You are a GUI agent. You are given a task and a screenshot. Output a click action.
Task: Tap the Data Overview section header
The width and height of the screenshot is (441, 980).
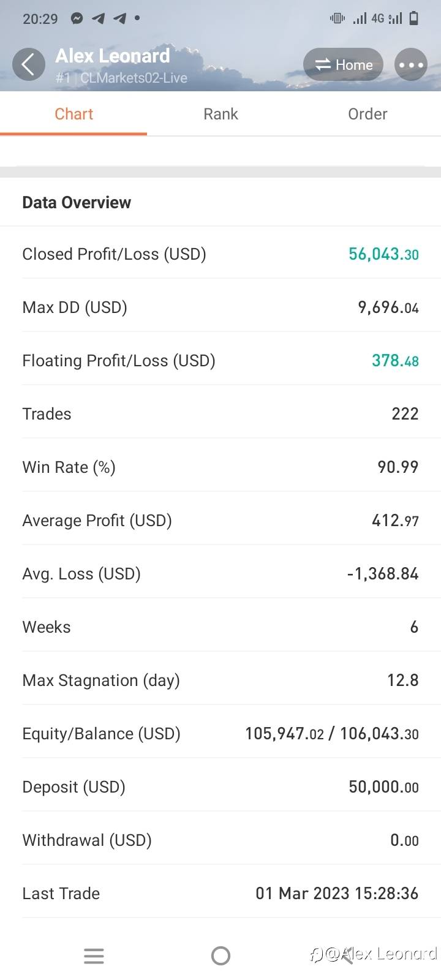click(x=77, y=203)
